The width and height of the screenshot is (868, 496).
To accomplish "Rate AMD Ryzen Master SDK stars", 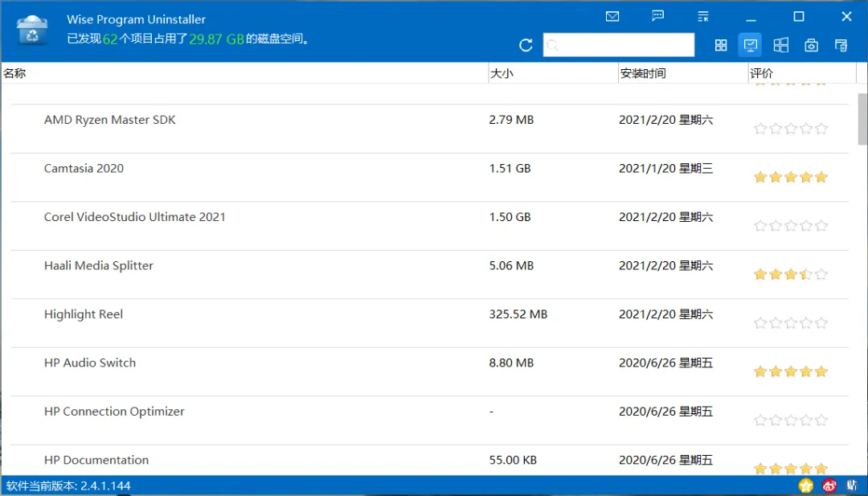I will point(791,129).
